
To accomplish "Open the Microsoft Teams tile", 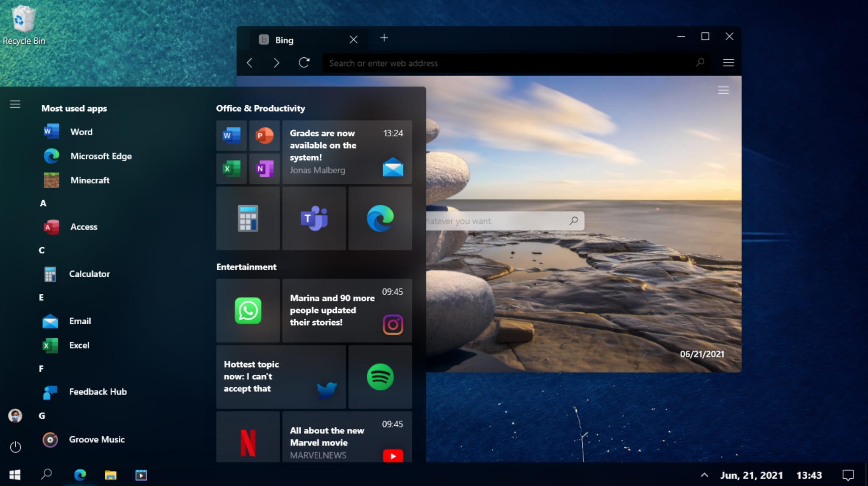I will (x=314, y=218).
